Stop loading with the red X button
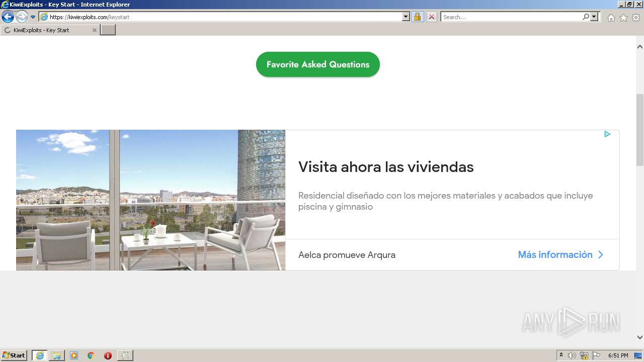The image size is (644, 362). click(x=432, y=17)
